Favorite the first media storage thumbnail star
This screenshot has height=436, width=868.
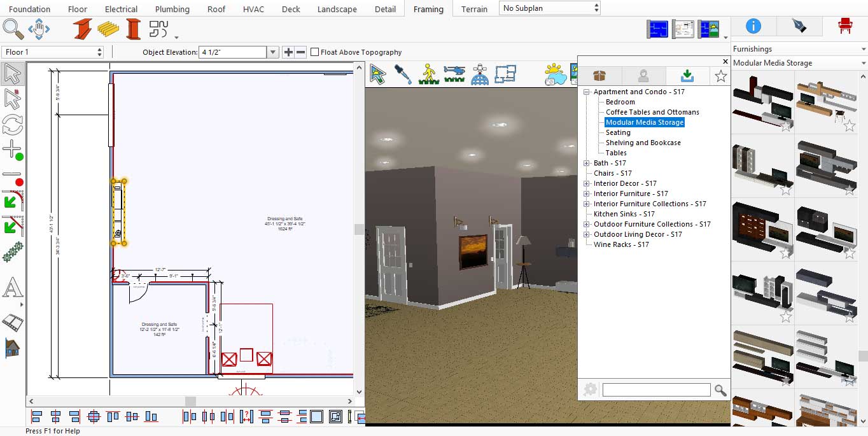coord(786,126)
